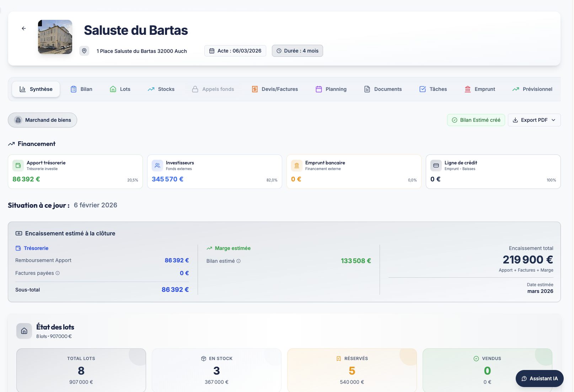This screenshot has height=392, width=574.
Task: Click the Investisseurs people icon
Action: click(x=157, y=165)
